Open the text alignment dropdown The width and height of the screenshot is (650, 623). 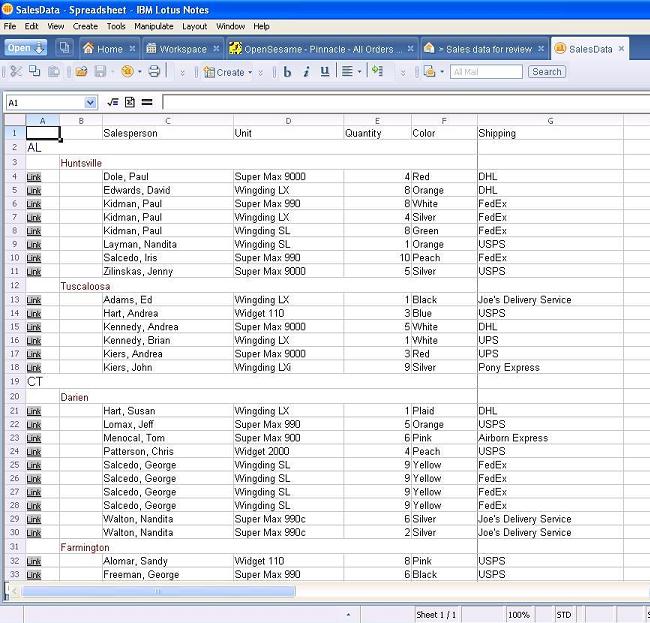click(x=351, y=72)
